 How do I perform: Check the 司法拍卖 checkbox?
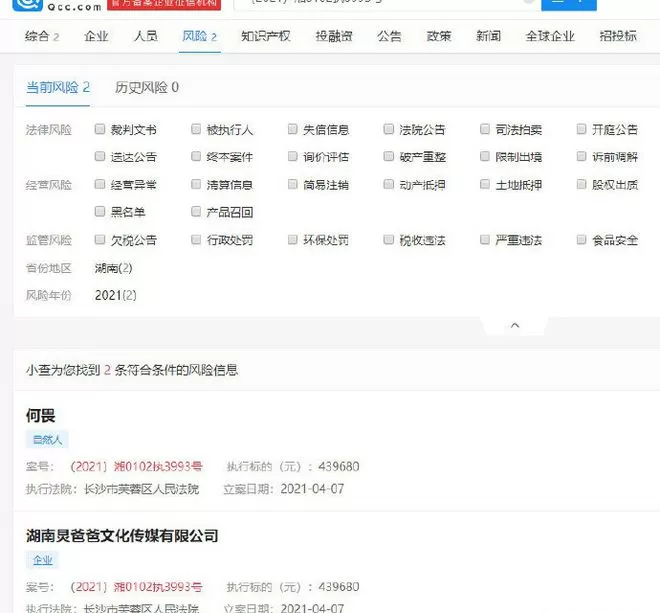[485, 129]
